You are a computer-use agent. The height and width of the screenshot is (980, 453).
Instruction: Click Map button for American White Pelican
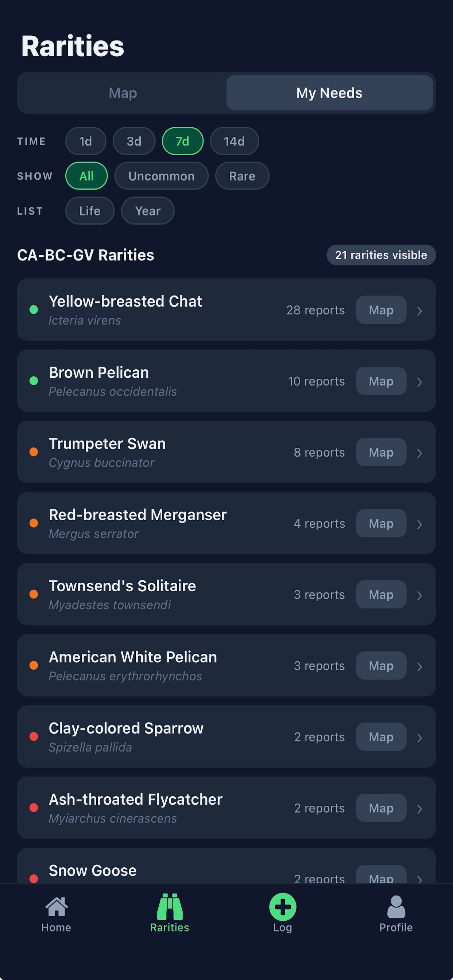(381, 665)
